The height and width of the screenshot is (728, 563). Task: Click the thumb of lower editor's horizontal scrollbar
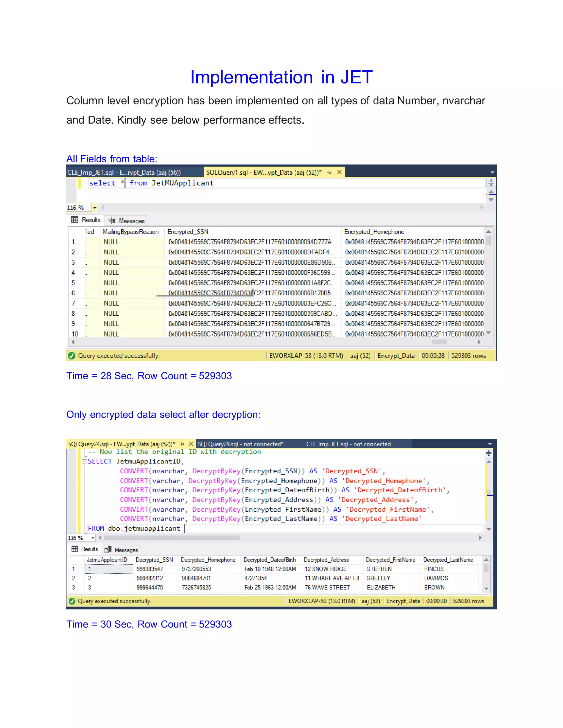coord(172,538)
